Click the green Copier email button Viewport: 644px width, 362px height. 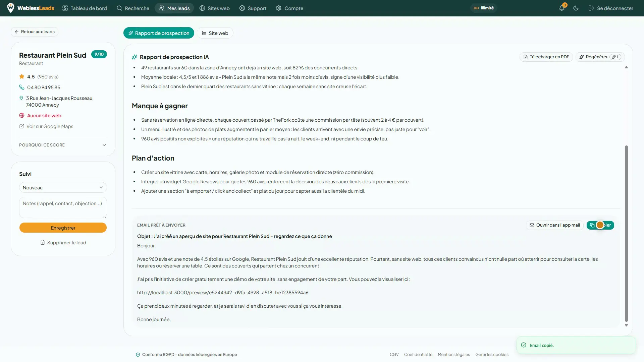pyautogui.click(x=600, y=225)
